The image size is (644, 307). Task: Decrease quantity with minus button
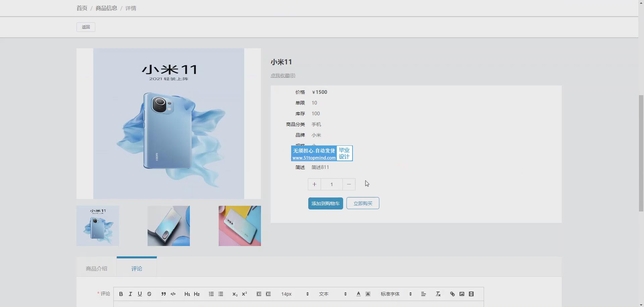[x=349, y=184]
